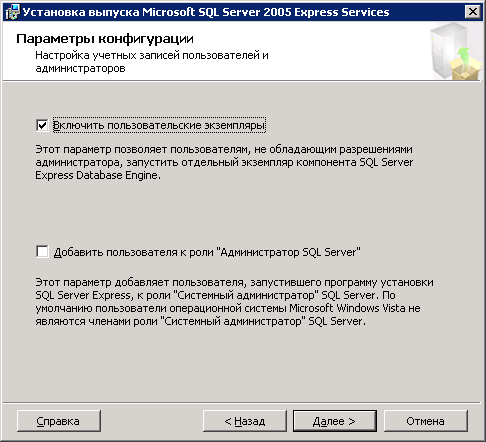The height and width of the screenshot is (442, 486).
Task: Enable 'Добавить пользователя к роли' checkbox
Action: pyautogui.click(x=42, y=252)
